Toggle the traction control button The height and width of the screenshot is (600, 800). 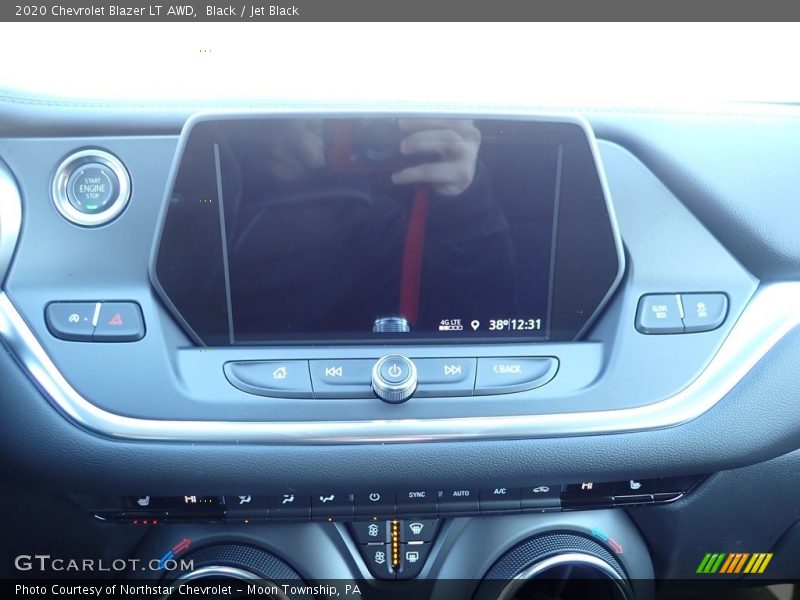(x=72, y=320)
